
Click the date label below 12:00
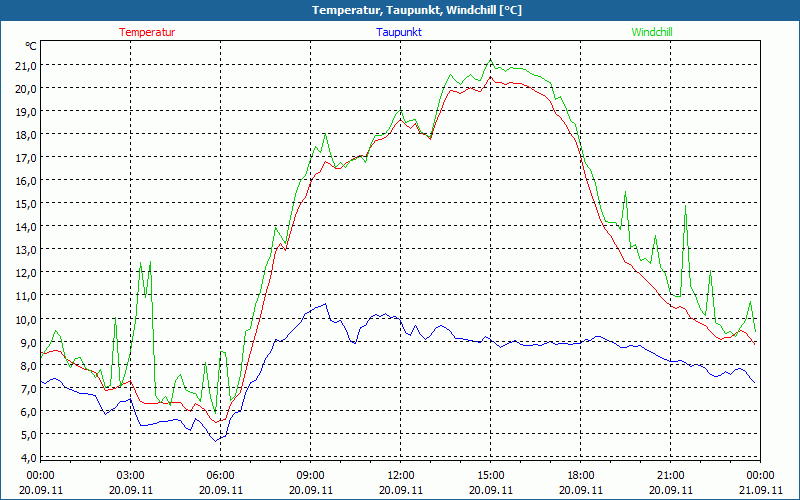(x=401, y=490)
